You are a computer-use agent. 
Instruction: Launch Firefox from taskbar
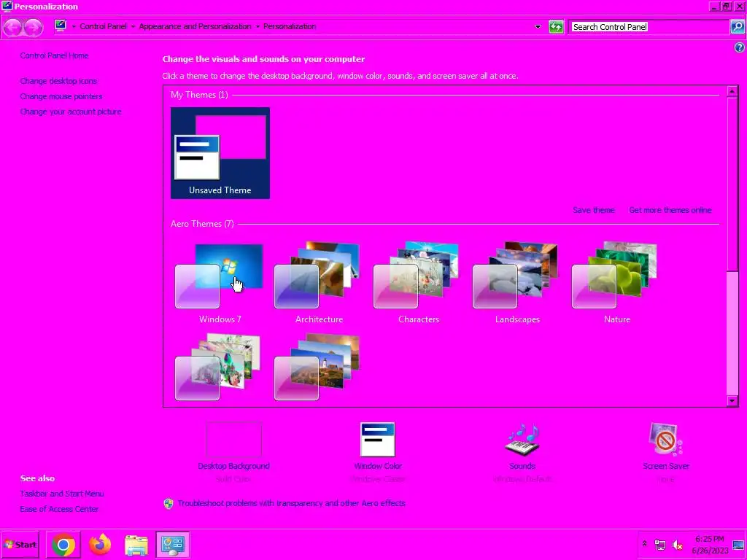(x=100, y=545)
